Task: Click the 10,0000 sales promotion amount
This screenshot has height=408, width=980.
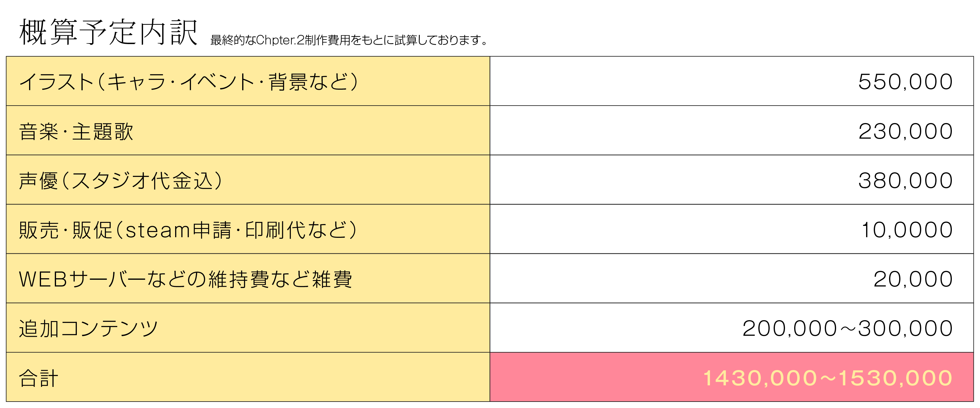Action: pyautogui.click(x=907, y=230)
